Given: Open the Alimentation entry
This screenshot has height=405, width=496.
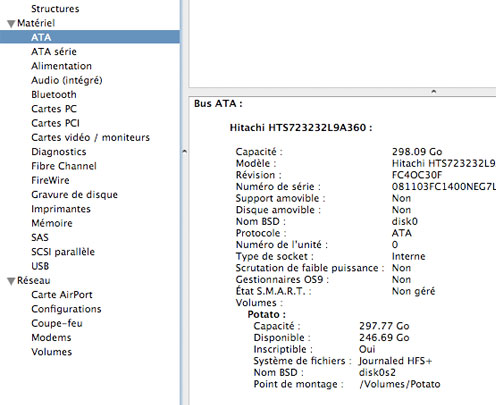Looking at the screenshot, I should [x=61, y=66].
